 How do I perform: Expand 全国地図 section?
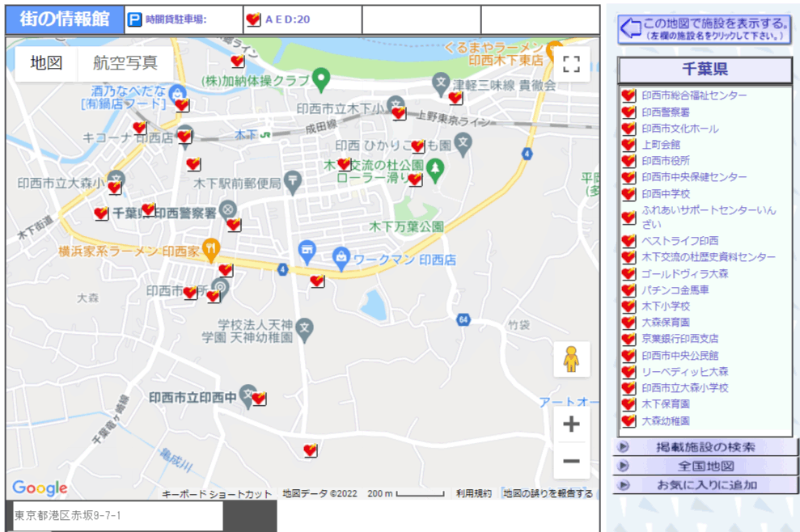point(705,466)
